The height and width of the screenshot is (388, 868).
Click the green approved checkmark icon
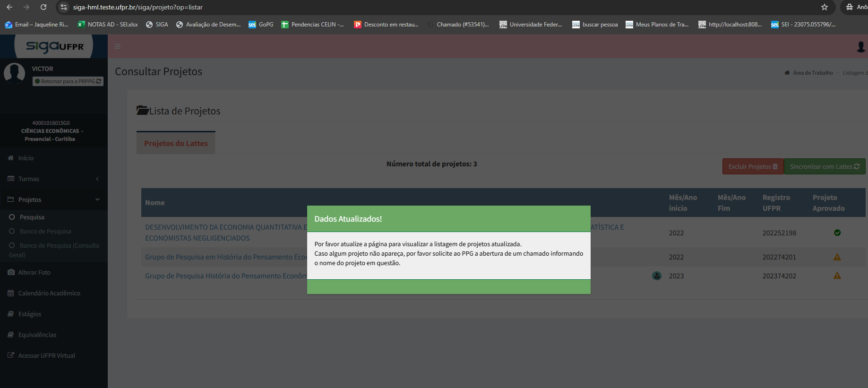(837, 233)
